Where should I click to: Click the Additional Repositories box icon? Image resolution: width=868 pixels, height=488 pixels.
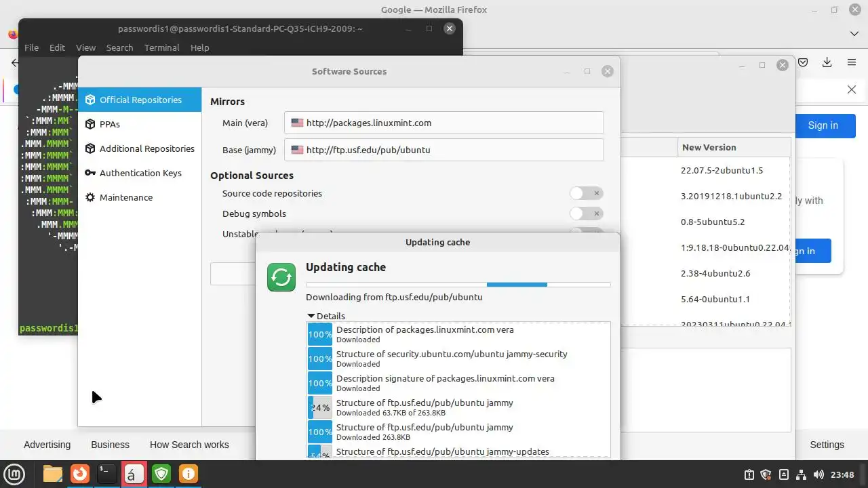pos(90,148)
